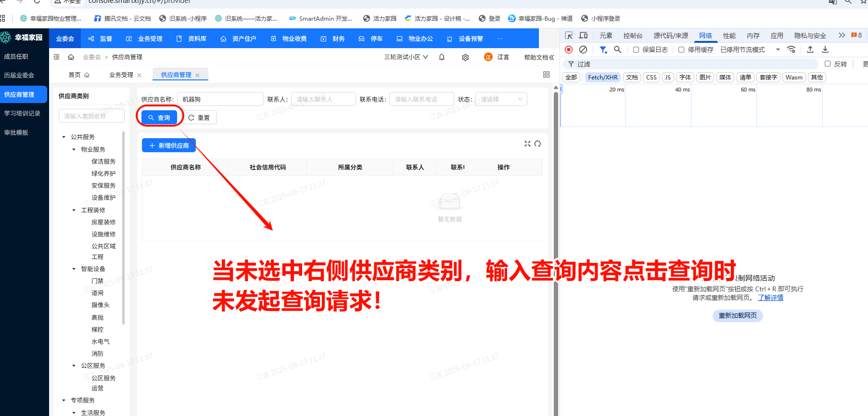The image size is (868, 416).
Task: Open the 状态 select dropdown
Action: [x=501, y=99]
